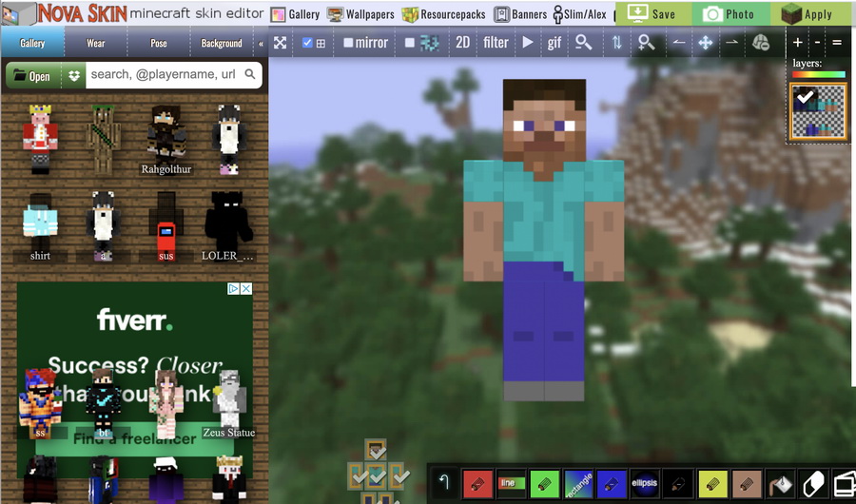Screen dimensions: 856x504
Task: Toggle the layer visibility checkmark
Action: 806,96
